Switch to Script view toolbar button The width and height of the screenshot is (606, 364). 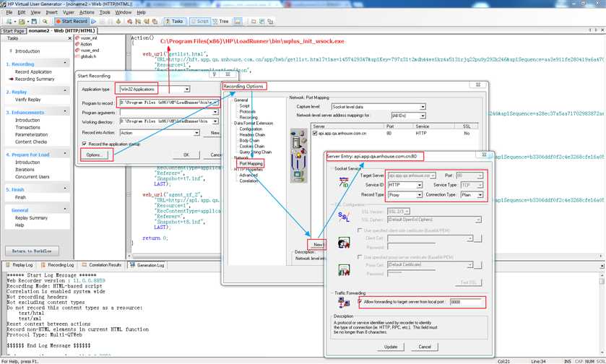coord(199,21)
